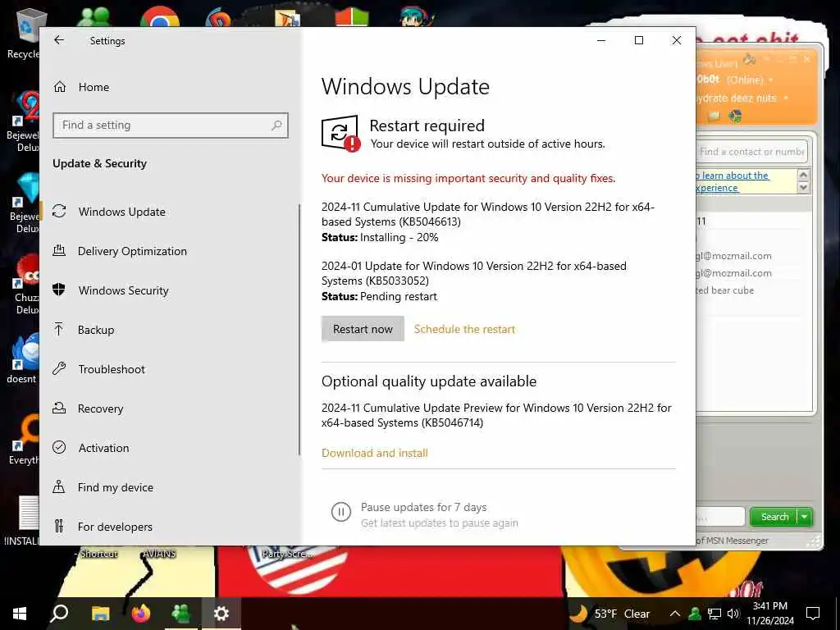This screenshot has width=840, height=630.
Task: Click the Restart now button
Action: tap(363, 329)
